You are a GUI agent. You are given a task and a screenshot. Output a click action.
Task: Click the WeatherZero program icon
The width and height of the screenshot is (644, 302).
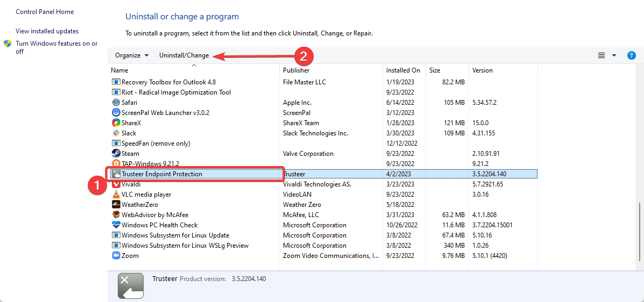pyautogui.click(x=116, y=204)
